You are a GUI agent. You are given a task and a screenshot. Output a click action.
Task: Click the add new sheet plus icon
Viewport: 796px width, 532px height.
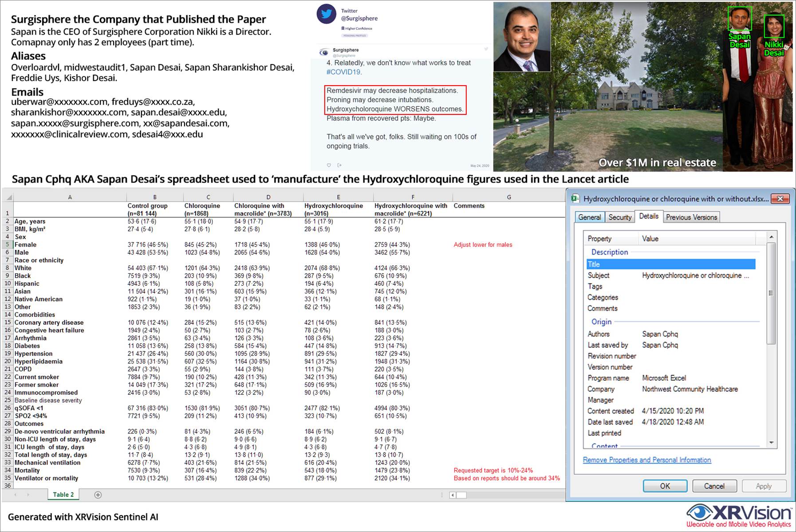(98, 495)
